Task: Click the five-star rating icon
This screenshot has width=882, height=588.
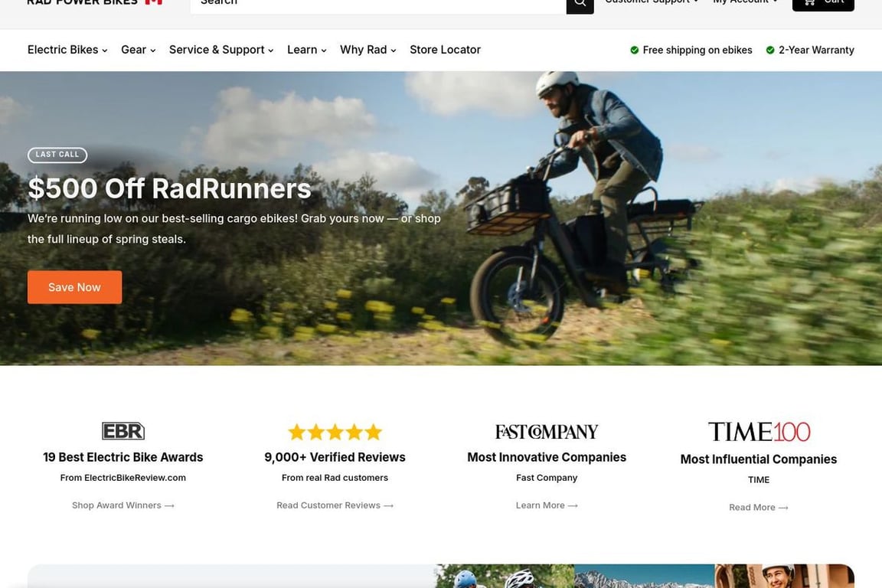Action: pyautogui.click(x=335, y=432)
